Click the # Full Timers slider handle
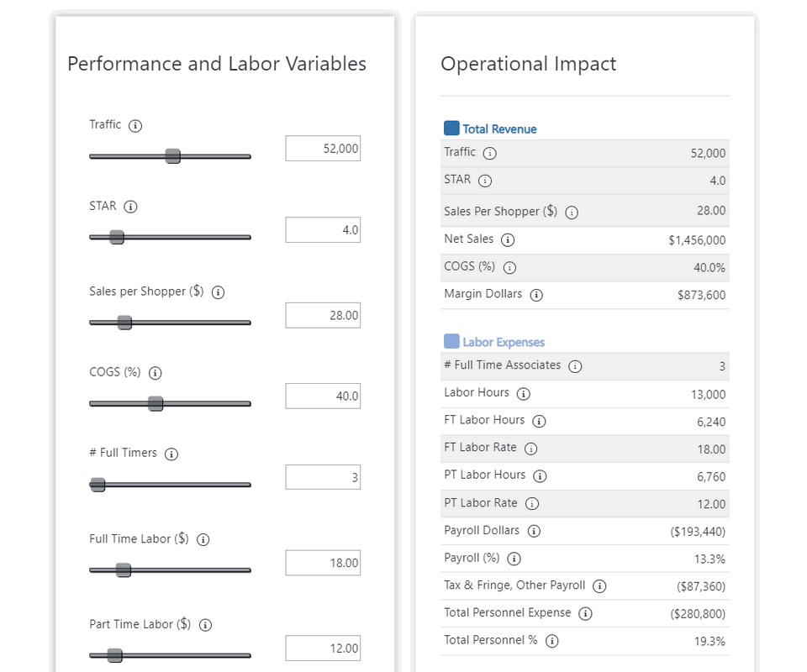Screen dimensions: 807x672 click(x=98, y=485)
